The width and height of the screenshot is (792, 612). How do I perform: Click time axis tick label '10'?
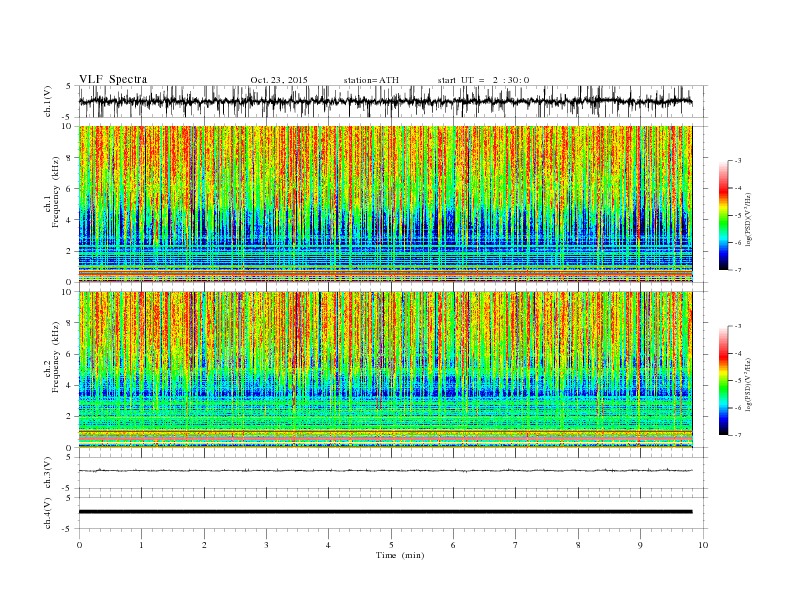pos(703,545)
